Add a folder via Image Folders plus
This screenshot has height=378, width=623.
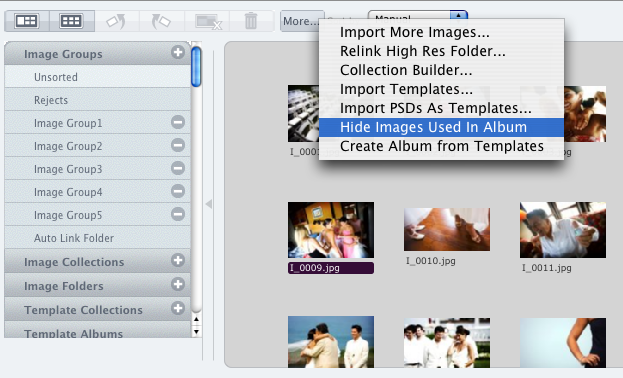click(x=178, y=284)
